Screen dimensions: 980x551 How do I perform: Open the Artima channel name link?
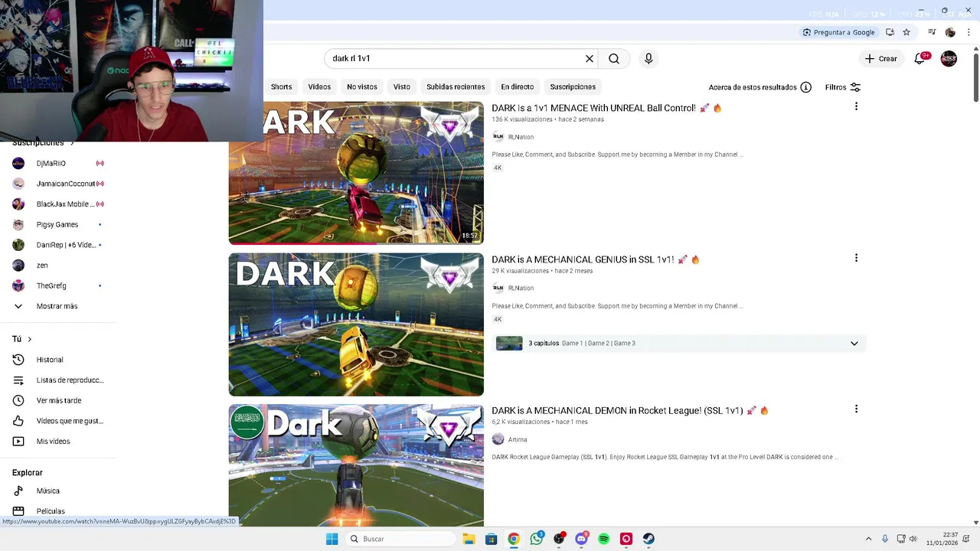point(518,439)
